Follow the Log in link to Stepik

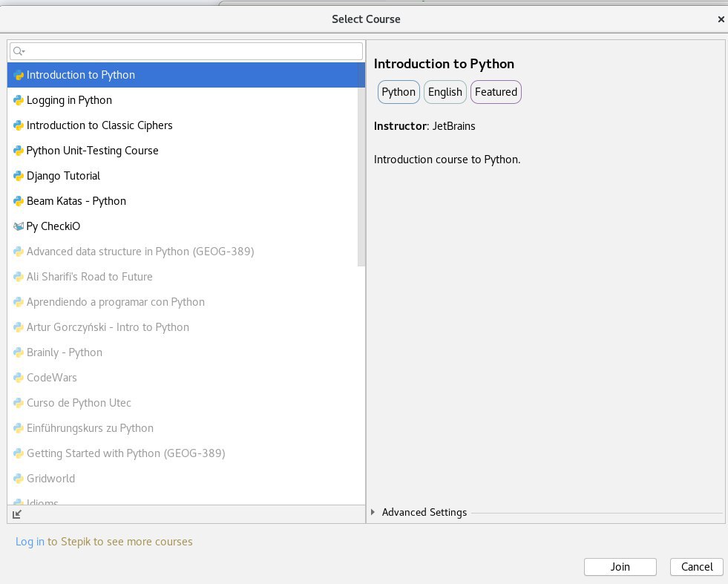coord(30,542)
